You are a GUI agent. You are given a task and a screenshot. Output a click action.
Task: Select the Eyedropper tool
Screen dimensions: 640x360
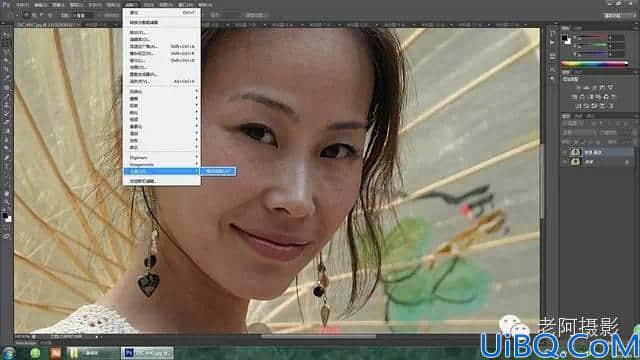pos(6,78)
